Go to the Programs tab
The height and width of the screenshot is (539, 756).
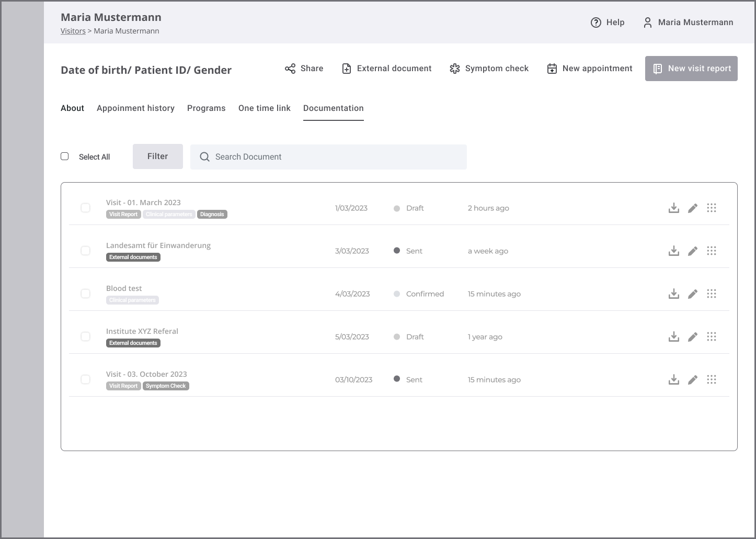[x=207, y=108]
